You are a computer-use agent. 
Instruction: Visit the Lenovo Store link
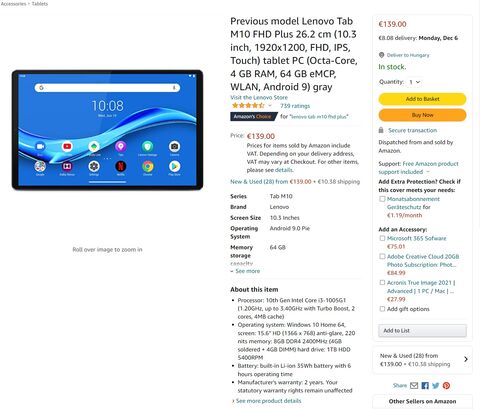(259, 97)
